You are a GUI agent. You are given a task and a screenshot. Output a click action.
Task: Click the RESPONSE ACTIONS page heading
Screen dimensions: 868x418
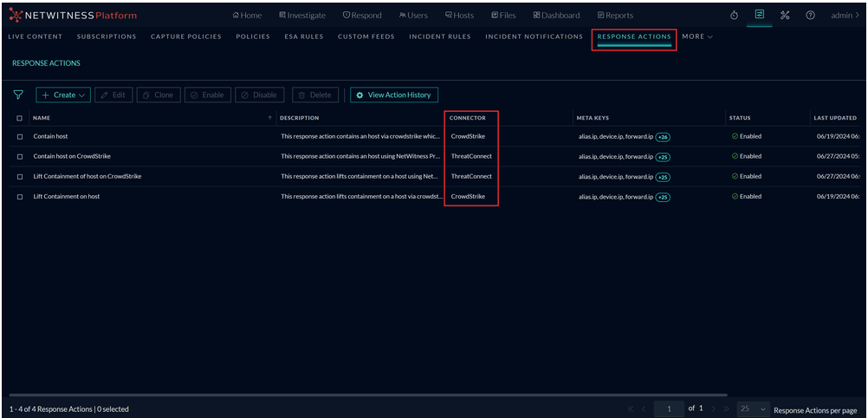click(x=46, y=63)
